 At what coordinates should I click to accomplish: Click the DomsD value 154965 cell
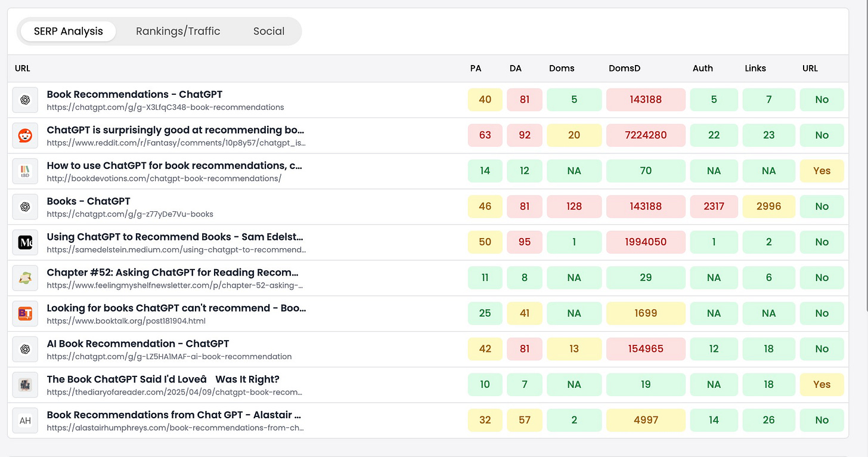[x=646, y=349]
